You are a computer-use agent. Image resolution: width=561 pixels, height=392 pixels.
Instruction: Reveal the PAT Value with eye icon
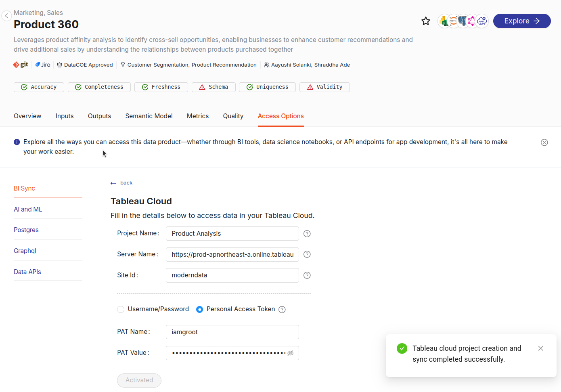[x=290, y=353]
